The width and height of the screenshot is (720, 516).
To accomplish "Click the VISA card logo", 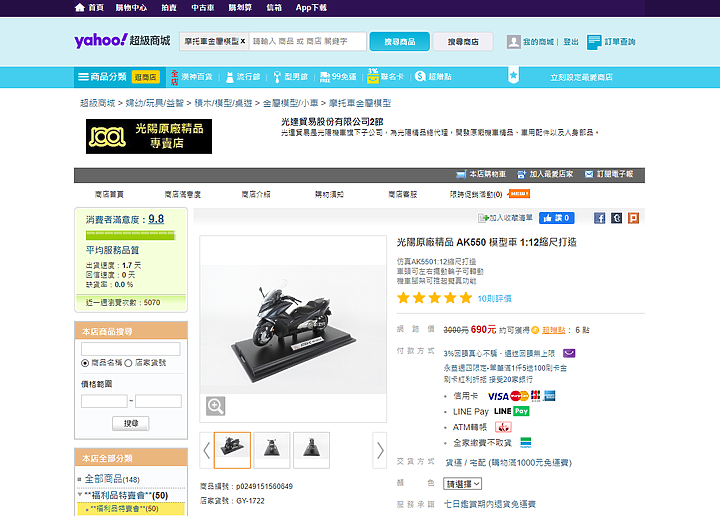I will (x=498, y=396).
